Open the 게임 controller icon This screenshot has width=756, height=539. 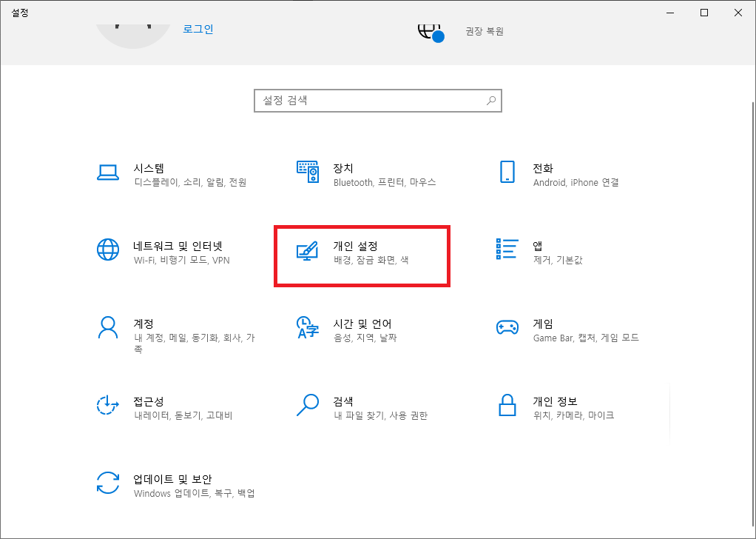pyautogui.click(x=507, y=328)
